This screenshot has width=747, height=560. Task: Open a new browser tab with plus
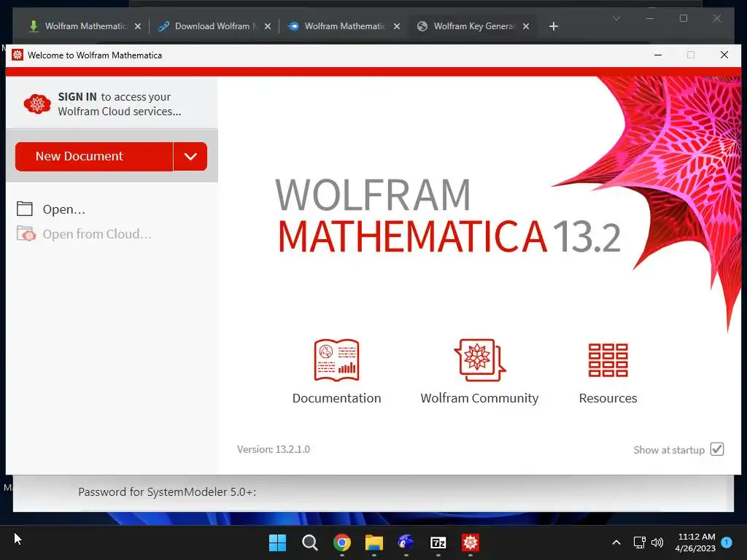coord(553,26)
